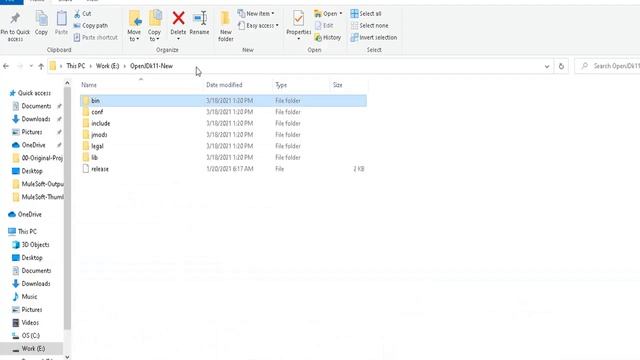Click Copy path in Clipboard group
This screenshot has height=360, width=640.
click(x=91, y=25)
